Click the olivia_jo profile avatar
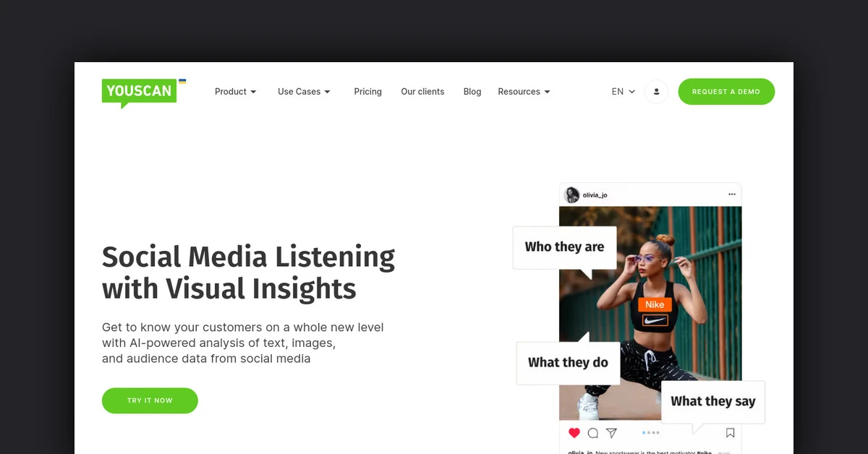 (571, 194)
